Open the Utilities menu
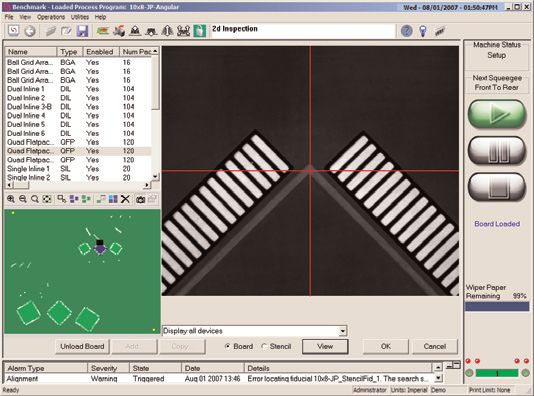534x396 pixels. tap(80, 17)
